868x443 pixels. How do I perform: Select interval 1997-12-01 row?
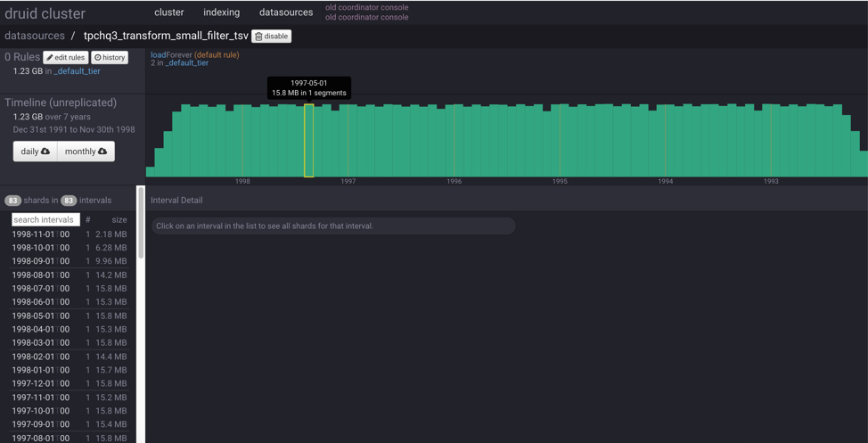(70, 383)
